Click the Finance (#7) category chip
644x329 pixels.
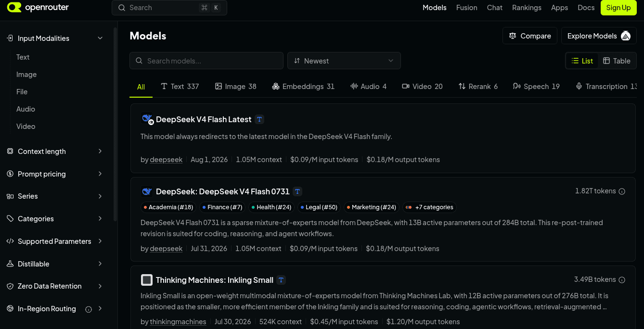click(222, 207)
